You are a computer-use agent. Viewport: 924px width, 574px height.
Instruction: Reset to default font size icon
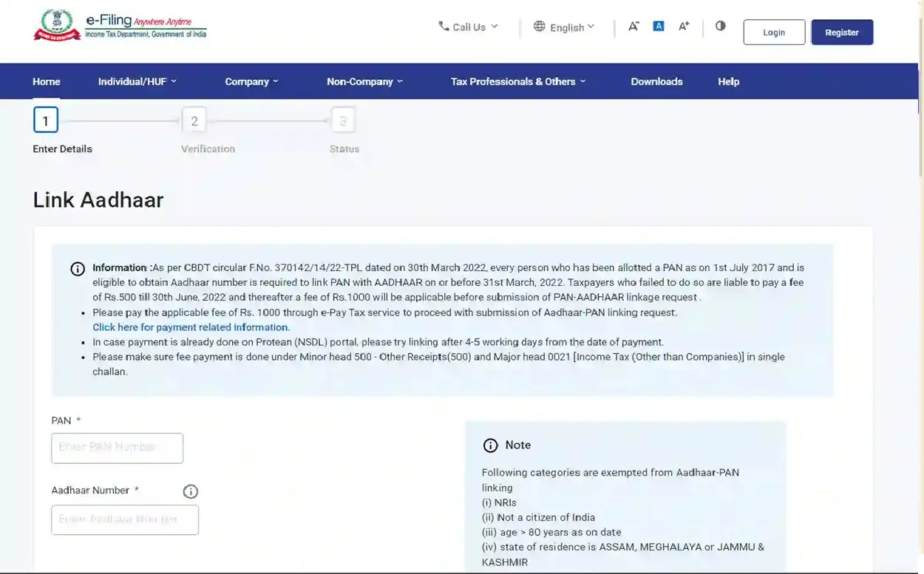point(659,26)
